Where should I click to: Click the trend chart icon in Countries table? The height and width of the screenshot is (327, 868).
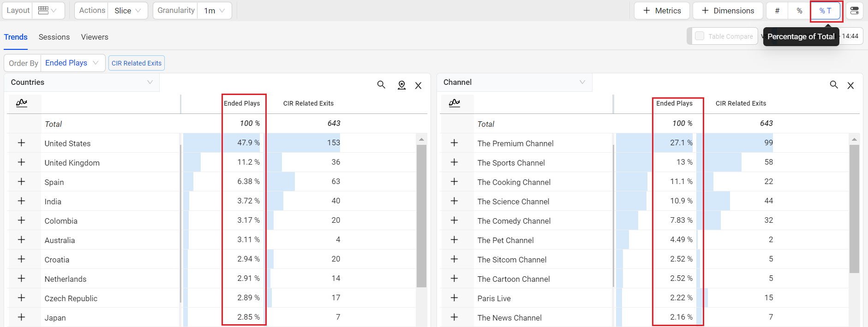point(22,103)
